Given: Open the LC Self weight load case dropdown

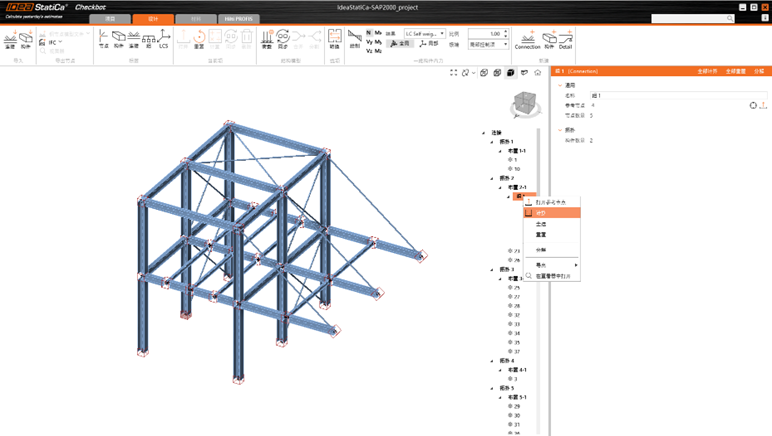Looking at the screenshot, I should pos(425,33).
